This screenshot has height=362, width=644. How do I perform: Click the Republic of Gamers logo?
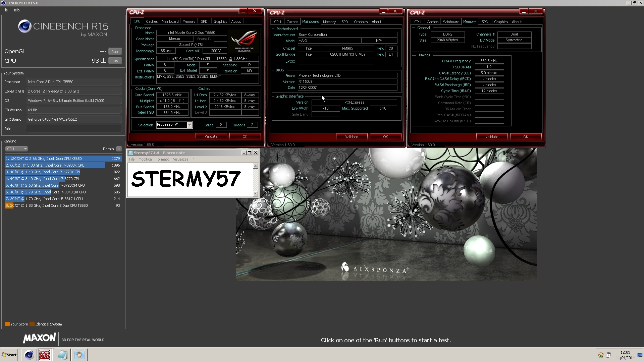pos(245,41)
